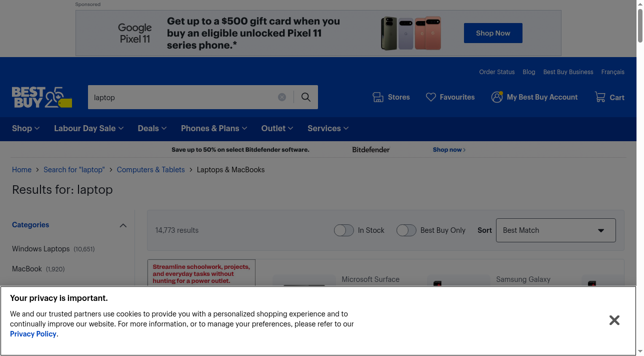Click the 14,773 results count text
Image resolution: width=644 pixels, height=356 pixels.
pyautogui.click(x=177, y=230)
